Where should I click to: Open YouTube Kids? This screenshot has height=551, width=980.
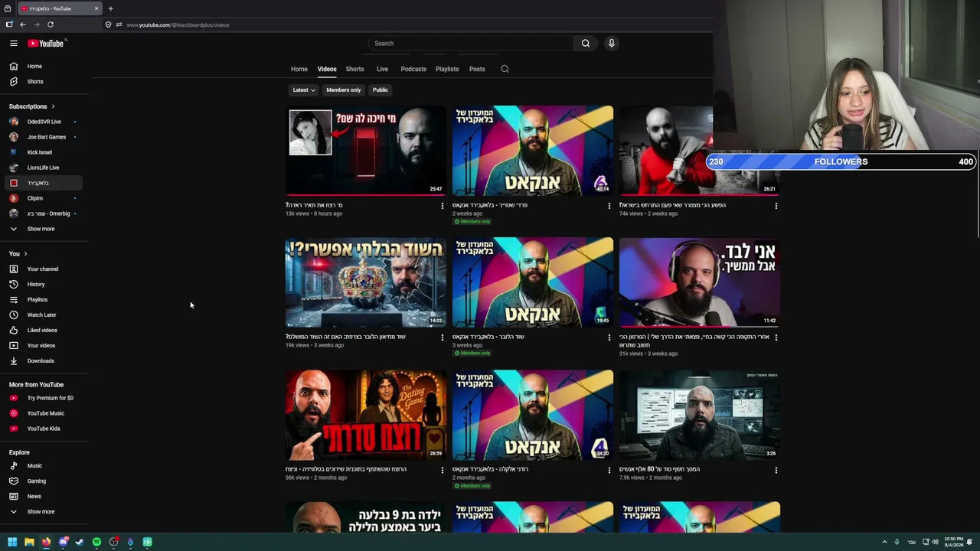point(44,429)
